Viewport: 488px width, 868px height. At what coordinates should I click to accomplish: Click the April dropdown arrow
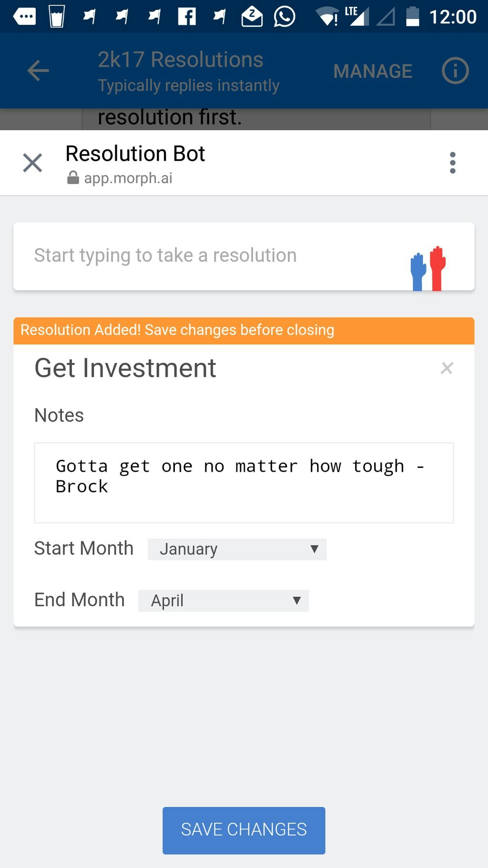(296, 600)
